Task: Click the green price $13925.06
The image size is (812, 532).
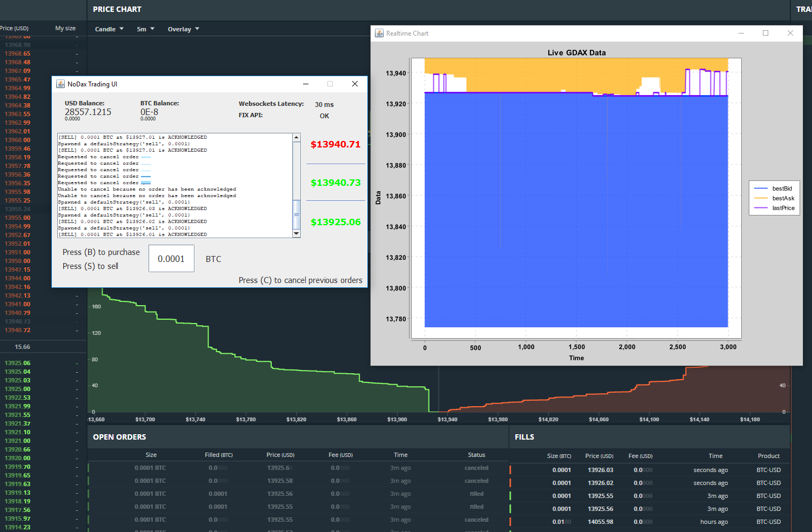Action: pos(335,222)
